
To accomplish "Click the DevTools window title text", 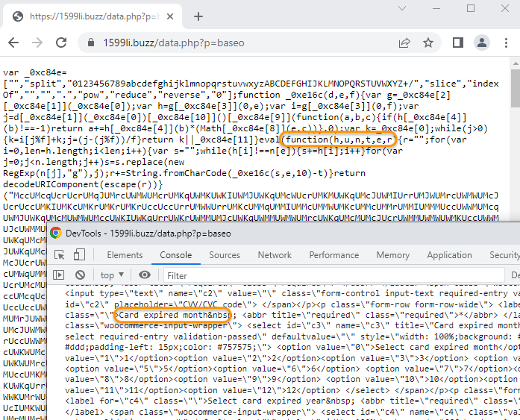I will click(x=148, y=233).
